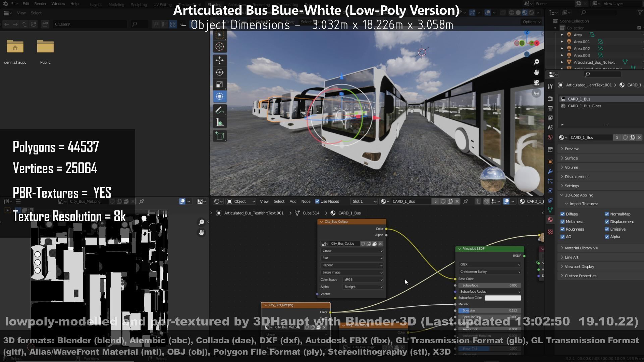
Task: Select the Transform tool
Action: 220,97
